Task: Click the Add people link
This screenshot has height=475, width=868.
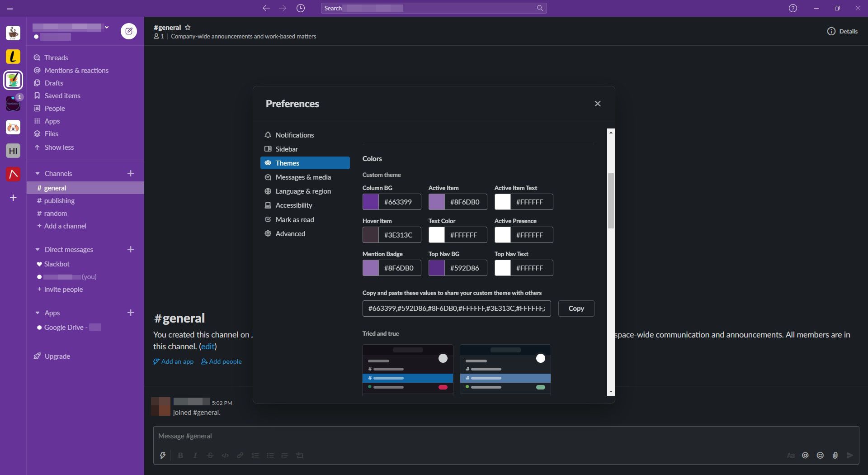Action: coord(222,361)
